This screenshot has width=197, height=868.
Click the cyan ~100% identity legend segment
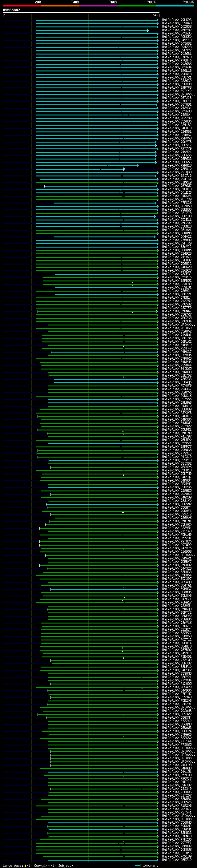pyautogui.click(x=175, y=6)
